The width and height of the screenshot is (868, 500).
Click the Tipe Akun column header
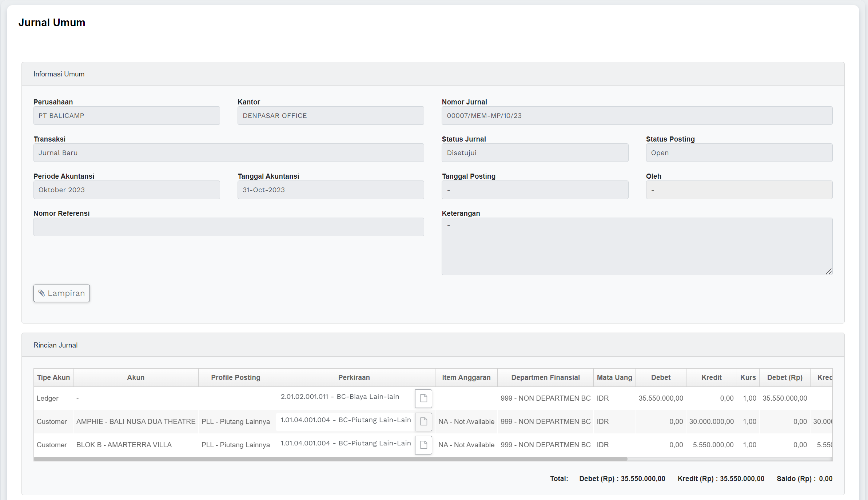pos(53,378)
